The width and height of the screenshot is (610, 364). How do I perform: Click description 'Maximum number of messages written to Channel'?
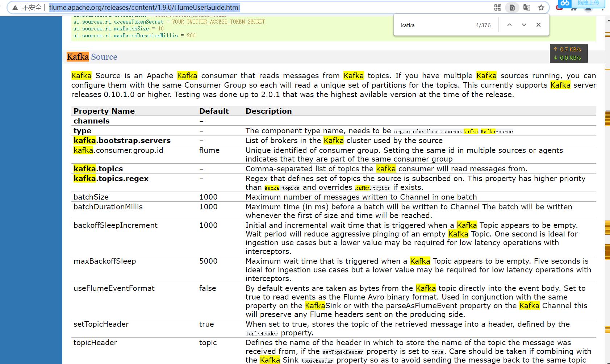pyautogui.click(x=361, y=197)
